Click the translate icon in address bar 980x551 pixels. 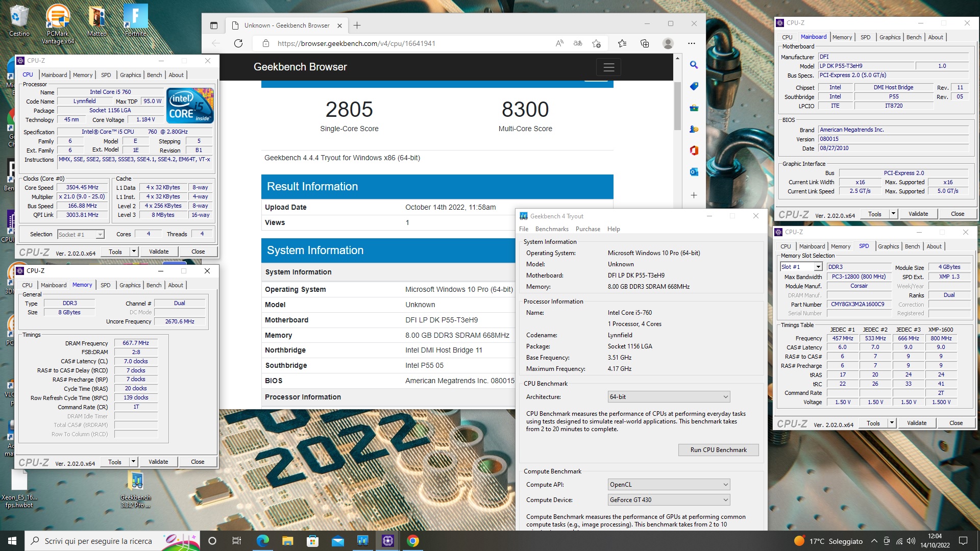pos(578,43)
